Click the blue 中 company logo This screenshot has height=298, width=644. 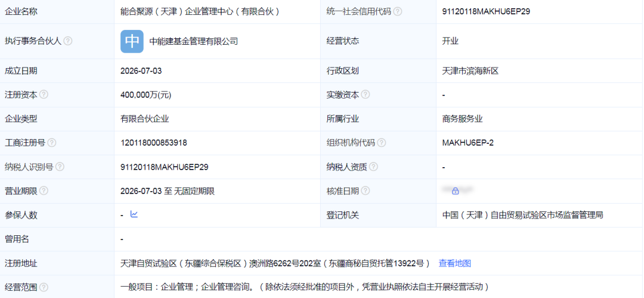132,41
